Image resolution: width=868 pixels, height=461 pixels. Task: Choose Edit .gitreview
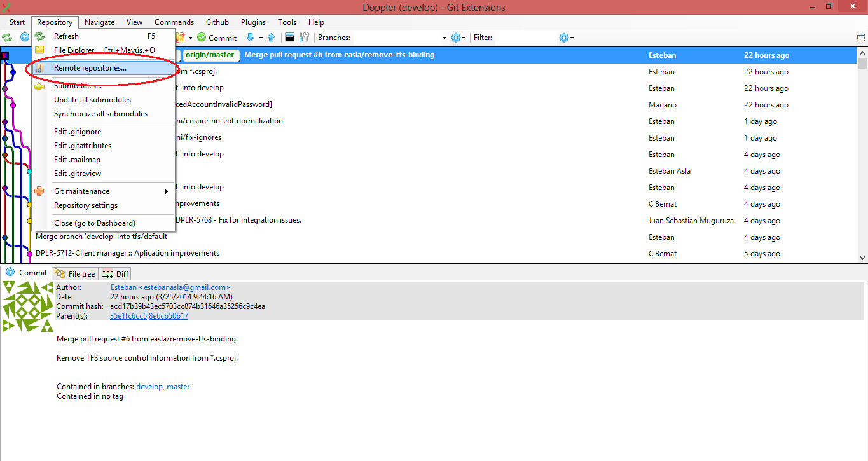point(103,174)
